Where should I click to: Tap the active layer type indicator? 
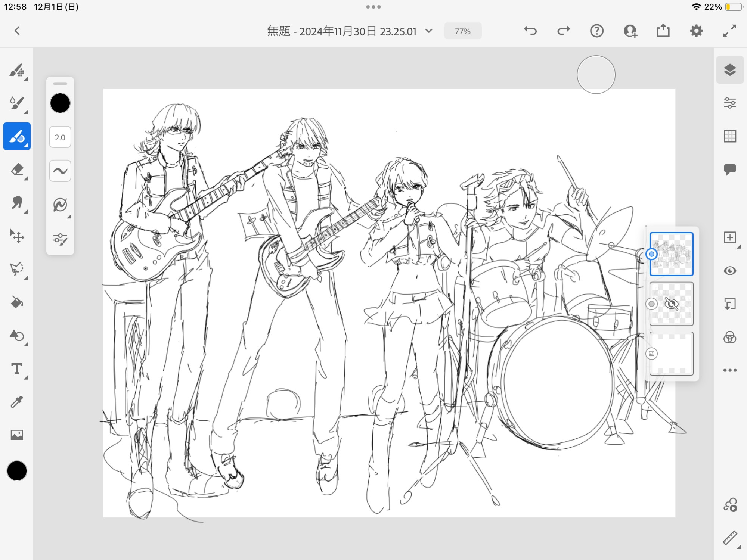coord(651,254)
